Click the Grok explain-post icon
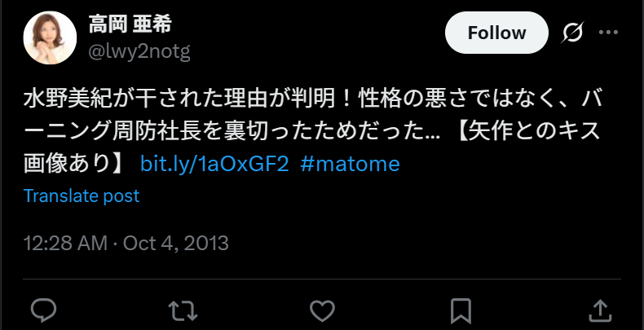The width and height of the screenshot is (644, 330). click(x=572, y=33)
